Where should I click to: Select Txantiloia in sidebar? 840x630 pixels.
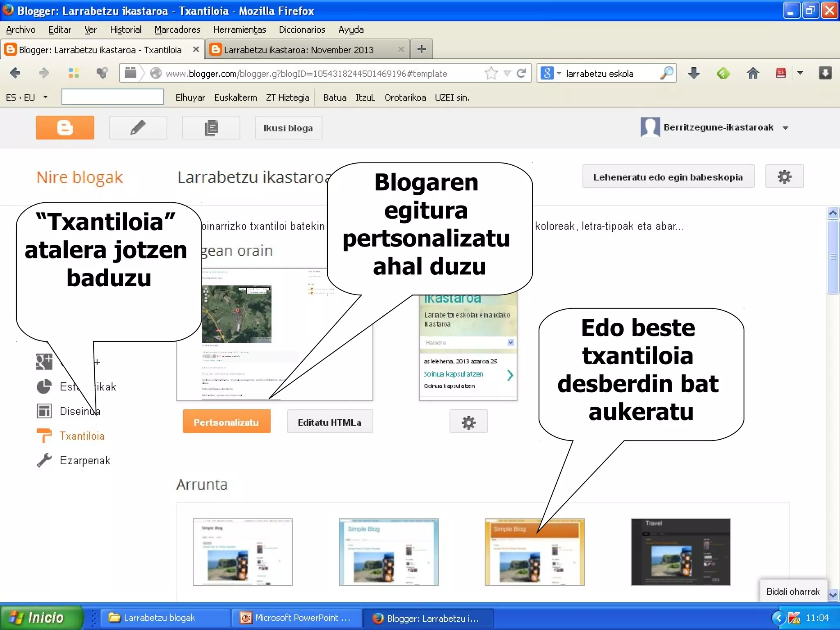(82, 436)
